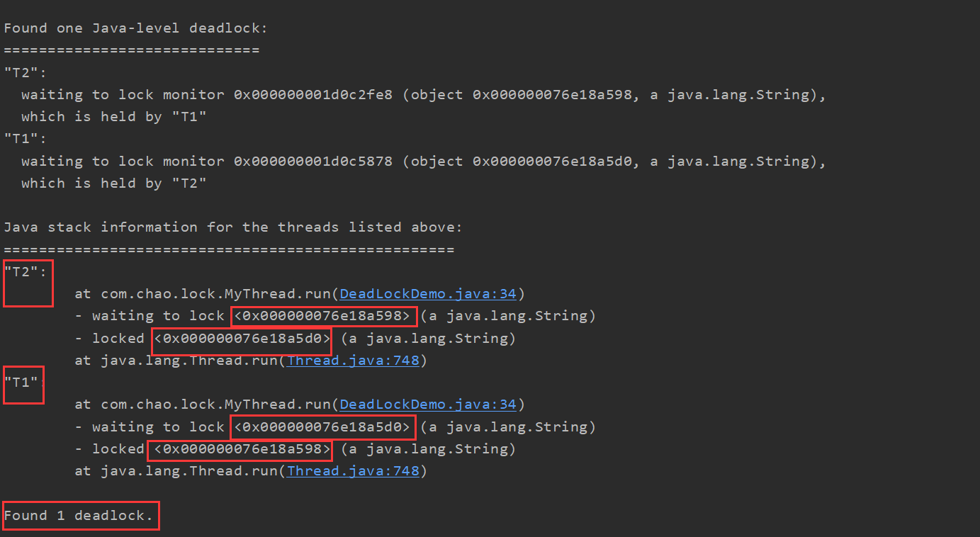This screenshot has height=537, width=980.
Task: Click the 'which is held by "T2"' line
Action: tap(114, 183)
